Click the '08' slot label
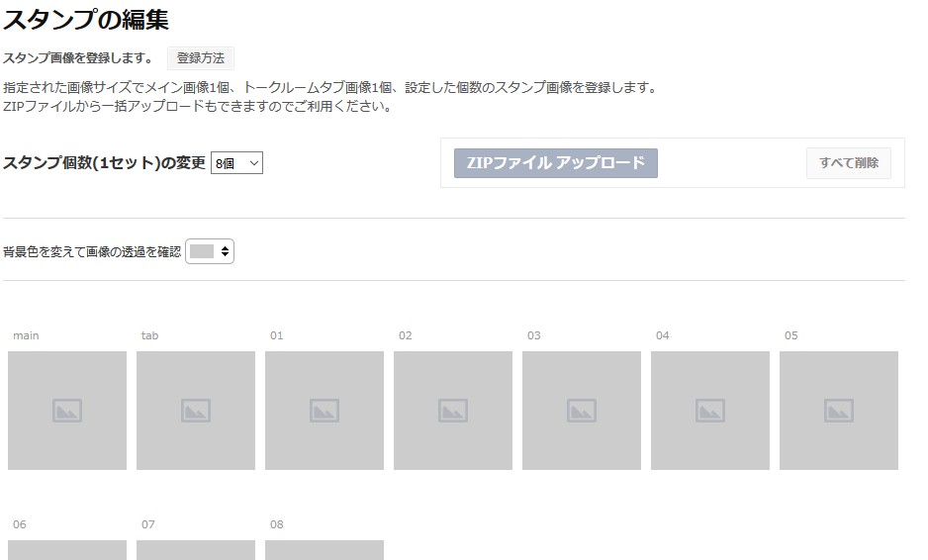Screen dimensions: 928x560 click(276, 524)
